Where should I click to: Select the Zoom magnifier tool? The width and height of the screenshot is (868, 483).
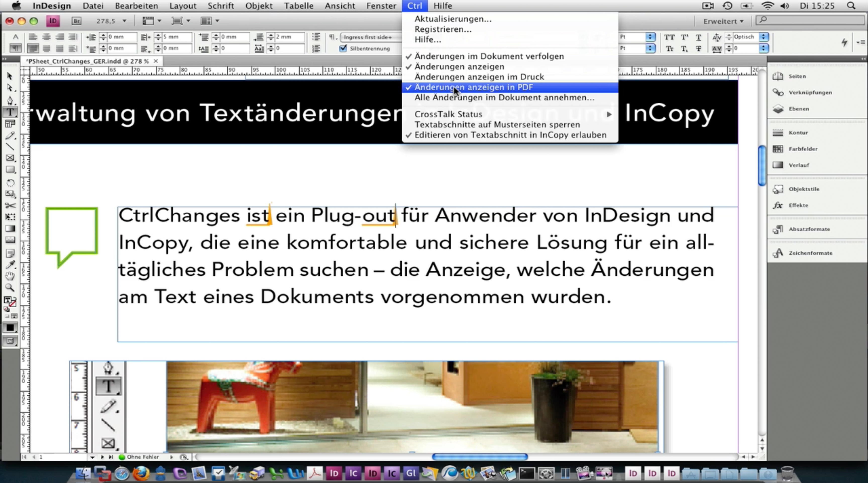point(10,288)
